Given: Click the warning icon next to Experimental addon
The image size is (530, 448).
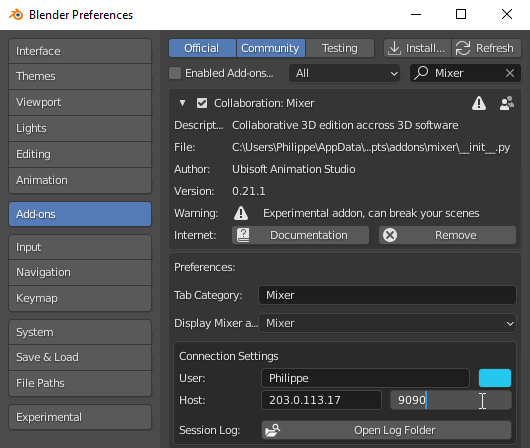Looking at the screenshot, I should [x=241, y=213].
